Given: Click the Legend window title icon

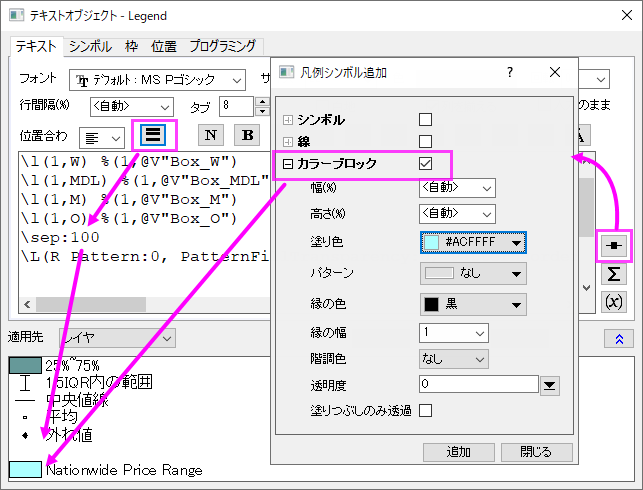Looking at the screenshot, I should pos(17,16).
